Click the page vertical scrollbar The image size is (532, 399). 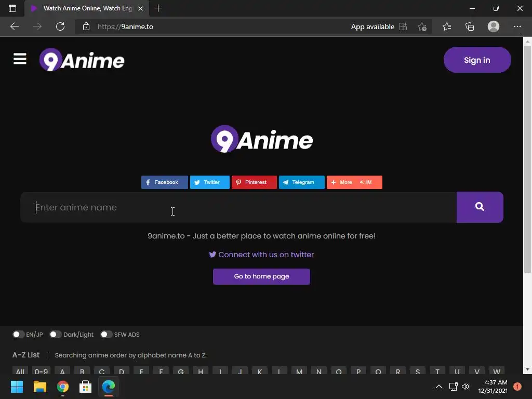527,159
